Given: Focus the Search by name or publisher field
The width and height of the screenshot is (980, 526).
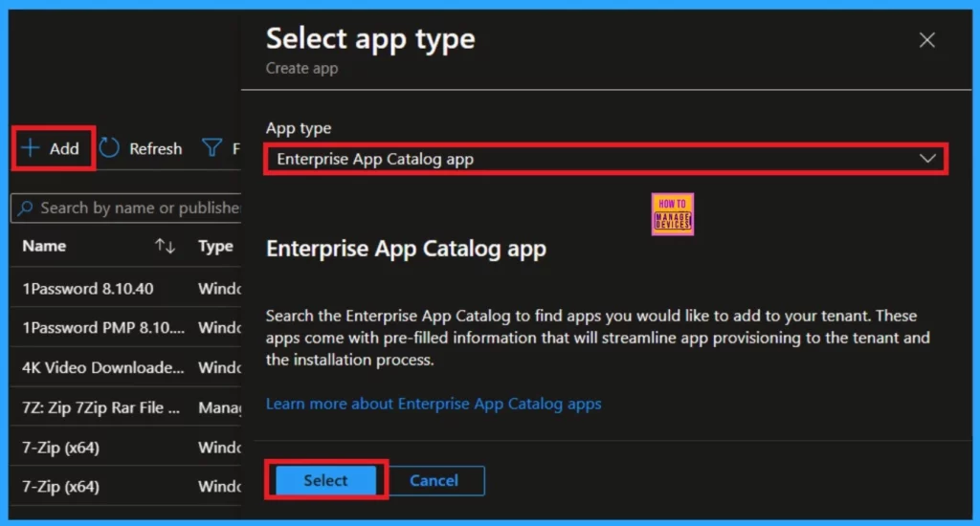Looking at the screenshot, I should tap(126, 208).
